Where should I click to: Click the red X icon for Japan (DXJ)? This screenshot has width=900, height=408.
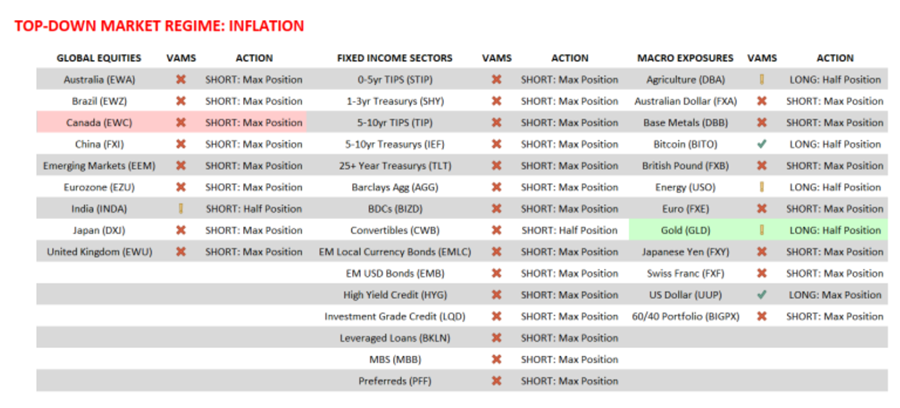click(181, 230)
